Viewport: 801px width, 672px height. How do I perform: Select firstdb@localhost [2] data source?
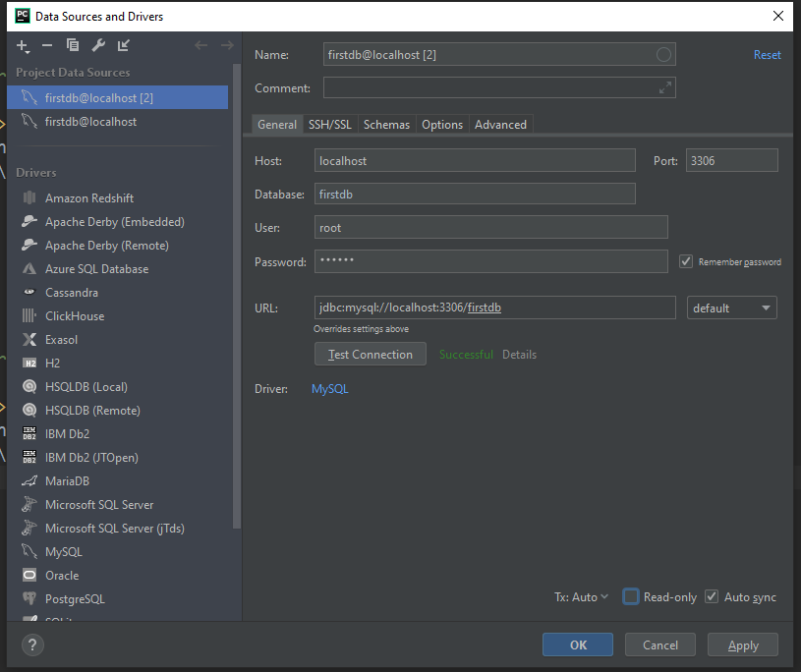pyautogui.click(x=118, y=97)
